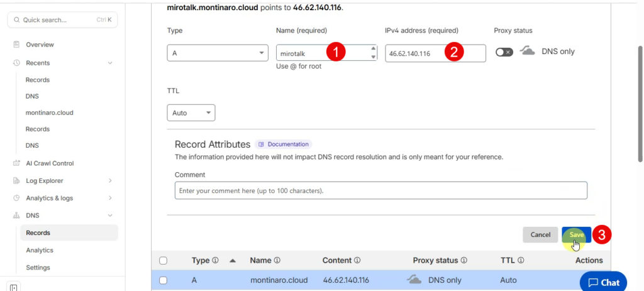Click the sort arrow beside the Type column

233,260
